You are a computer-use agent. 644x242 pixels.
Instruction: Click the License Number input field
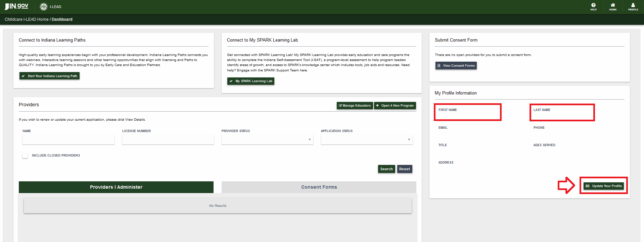168,140
